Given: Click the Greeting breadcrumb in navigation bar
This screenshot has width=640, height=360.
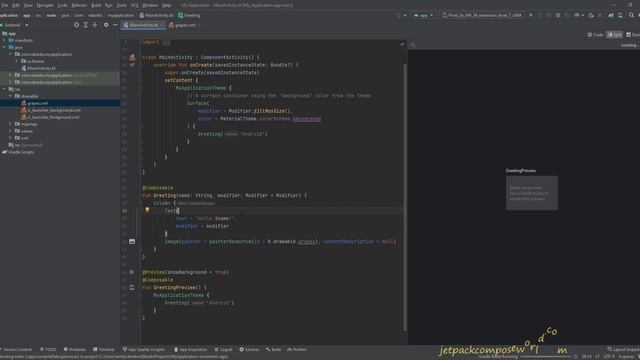Looking at the screenshot, I should (x=189, y=16).
